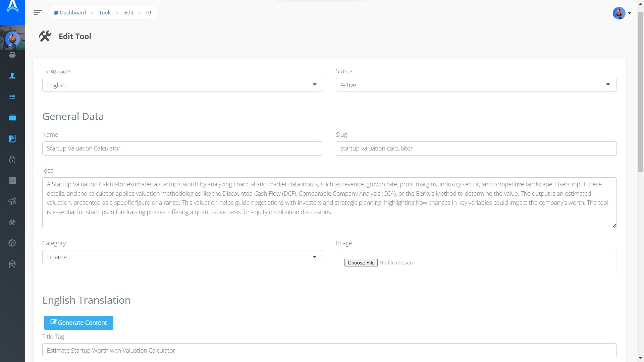
Task: Click the user profile sidebar icon
Action: pyautogui.click(x=12, y=76)
